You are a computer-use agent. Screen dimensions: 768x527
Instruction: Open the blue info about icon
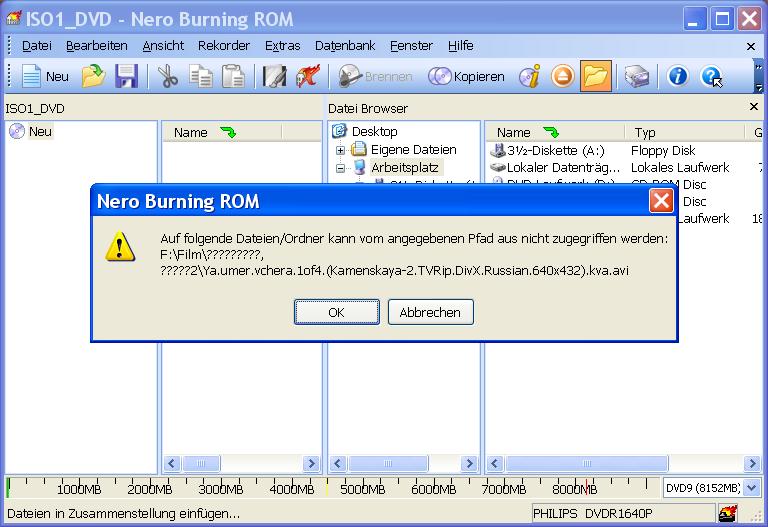pos(678,76)
